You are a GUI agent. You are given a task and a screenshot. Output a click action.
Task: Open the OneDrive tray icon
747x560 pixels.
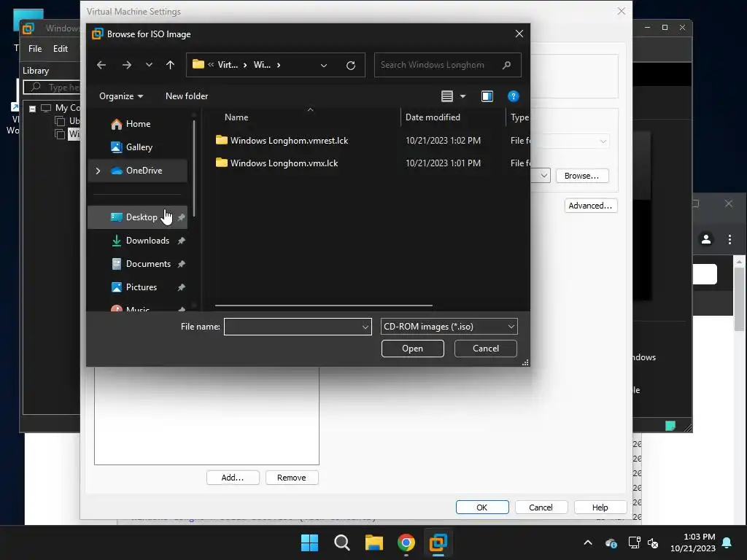coord(611,542)
